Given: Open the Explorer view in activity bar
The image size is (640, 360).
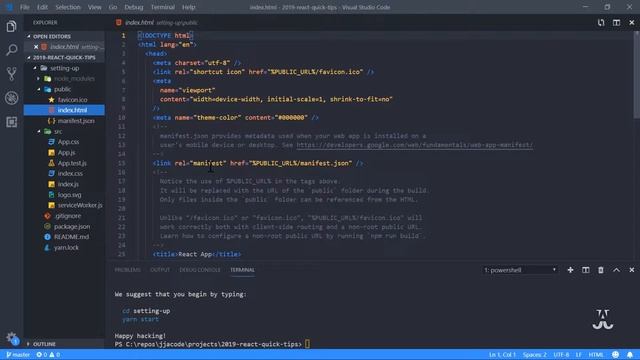Looking at the screenshot, I should [x=11, y=27].
